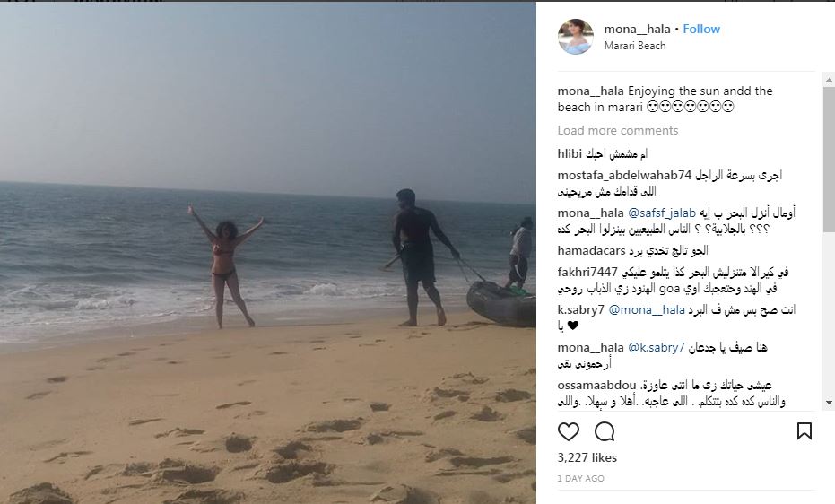
Task: Open comment box via speech bubble icon
Action: coord(605,431)
